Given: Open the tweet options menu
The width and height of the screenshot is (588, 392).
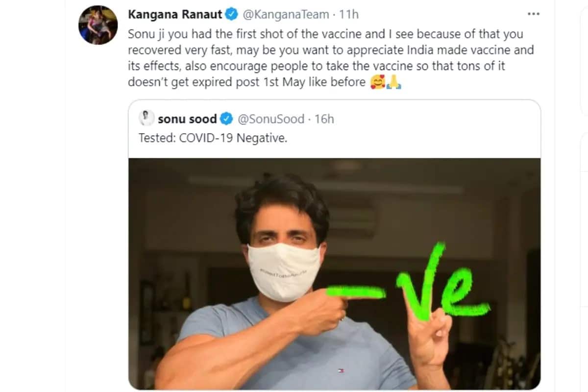Looking at the screenshot, I should coord(534,14).
